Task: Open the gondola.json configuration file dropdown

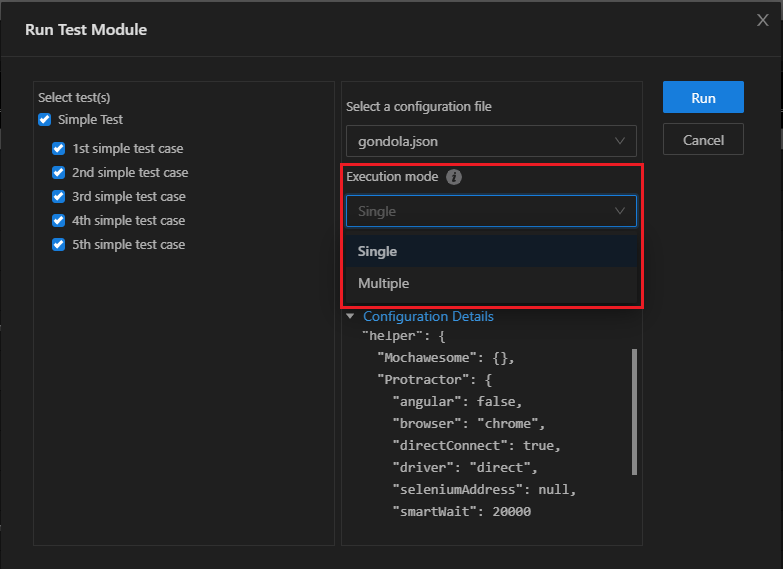Action: (490, 141)
